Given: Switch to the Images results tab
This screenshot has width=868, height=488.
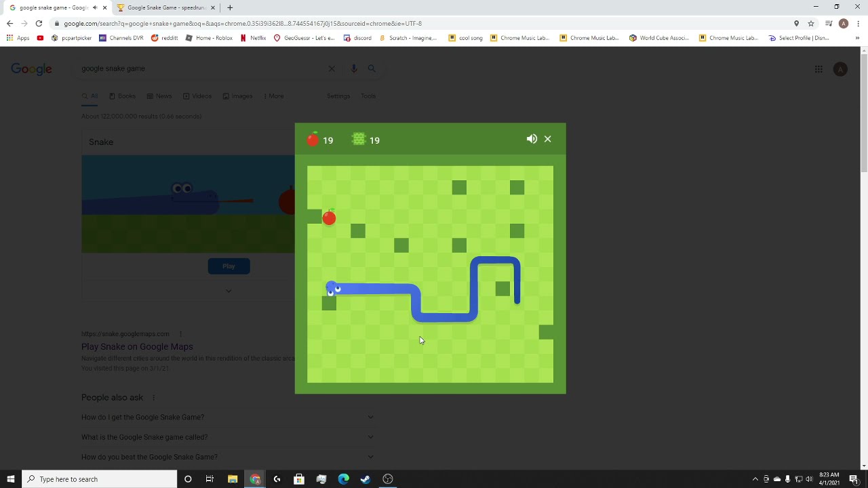Looking at the screenshot, I should pyautogui.click(x=238, y=96).
